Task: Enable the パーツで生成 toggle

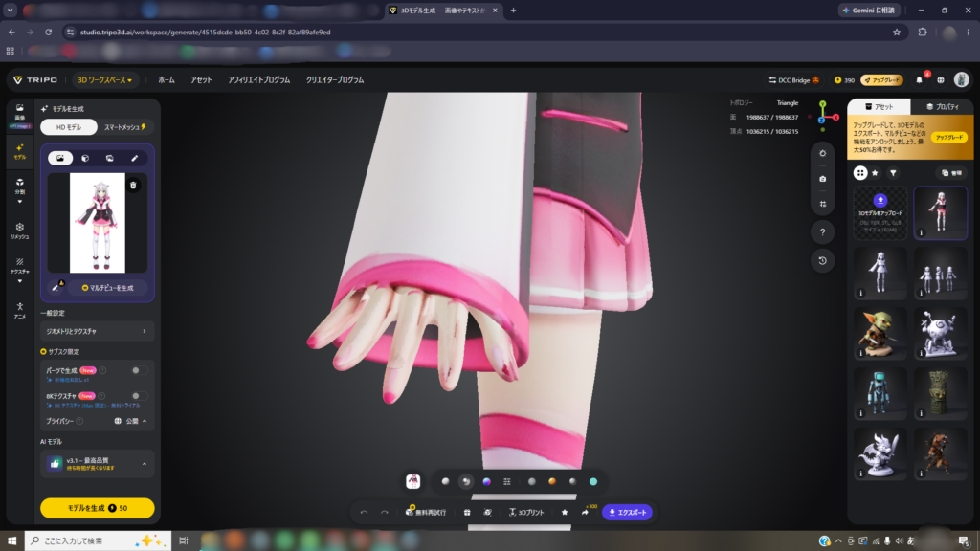Action: [140, 370]
